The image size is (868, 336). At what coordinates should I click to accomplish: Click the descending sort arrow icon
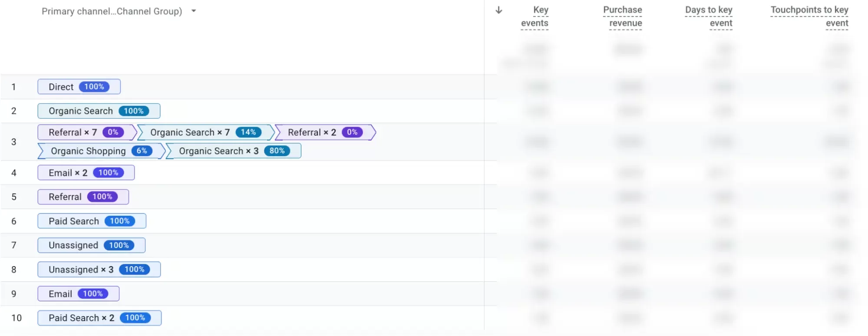(499, 10)
